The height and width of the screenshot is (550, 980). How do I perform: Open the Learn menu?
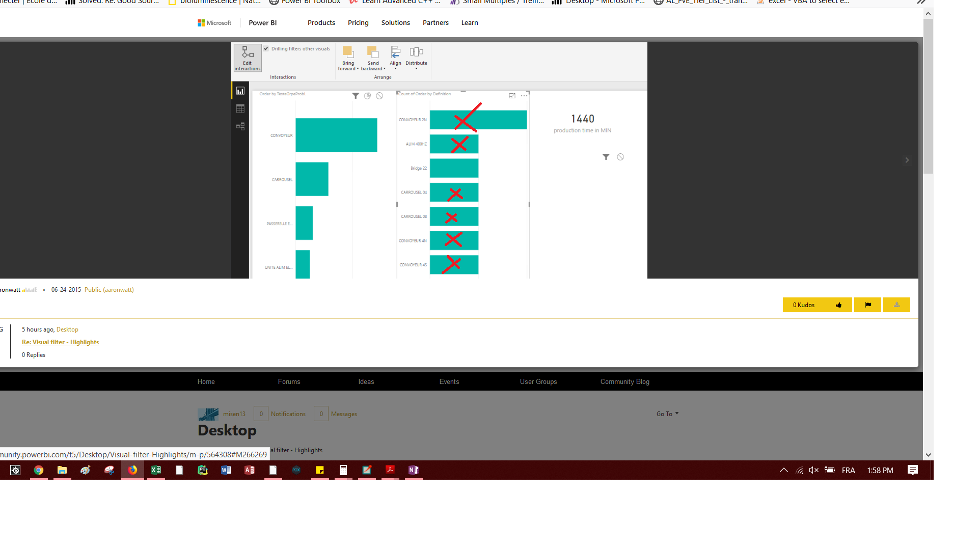pos(470,23)
